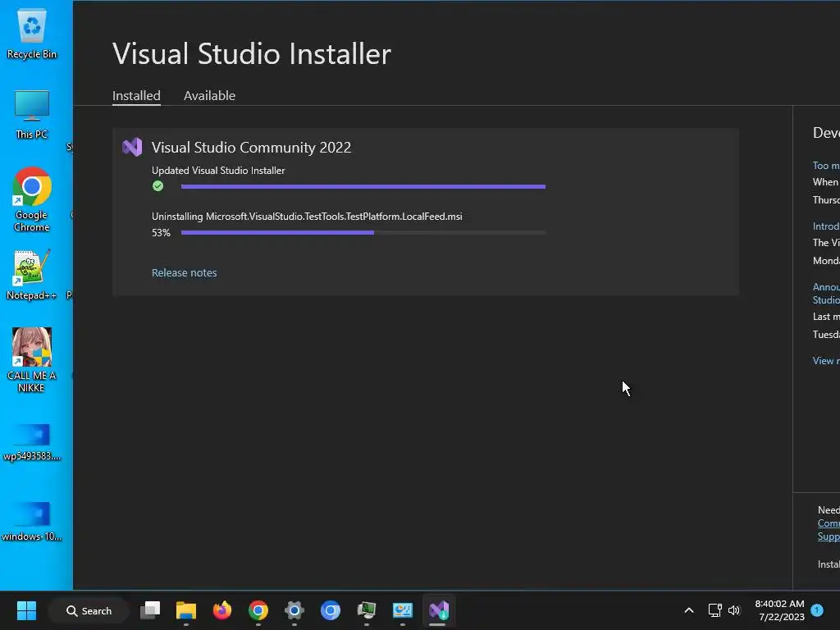
Task: Open the Control Panel icon on taskbar
Action: [402, 610]
